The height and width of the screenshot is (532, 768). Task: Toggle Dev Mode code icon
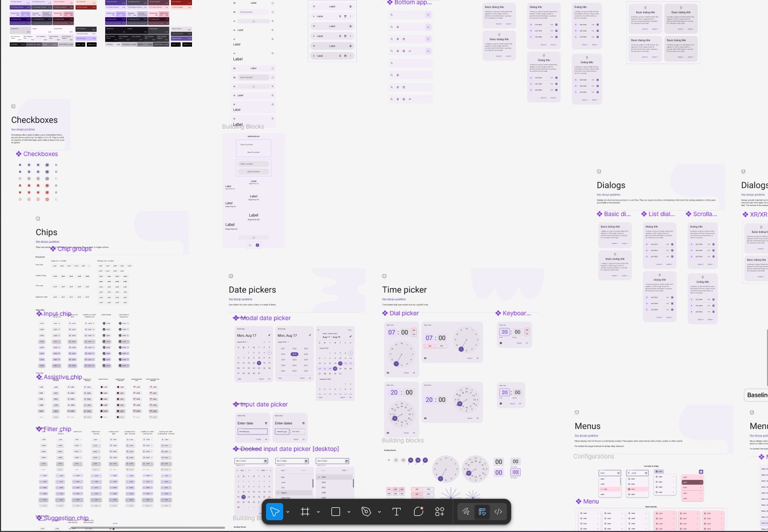(498, 512)
